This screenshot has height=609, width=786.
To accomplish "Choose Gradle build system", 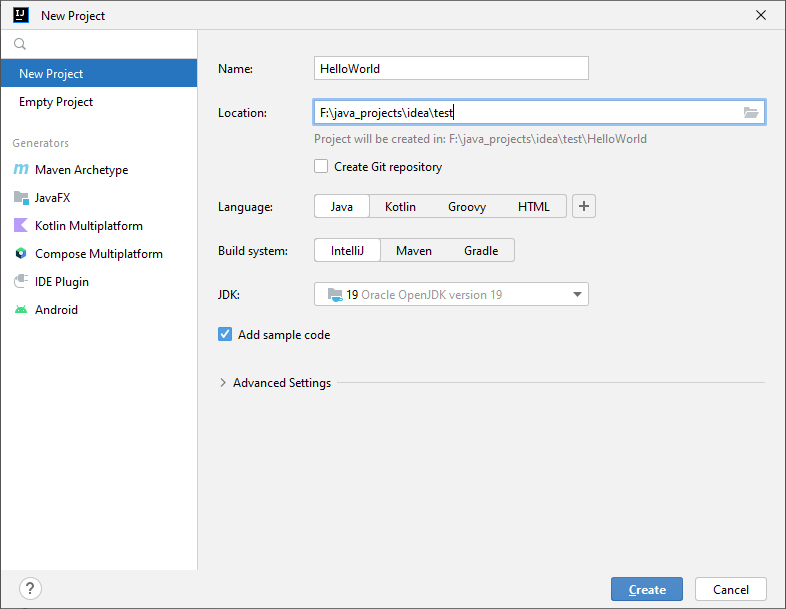I will click(481, 251).
